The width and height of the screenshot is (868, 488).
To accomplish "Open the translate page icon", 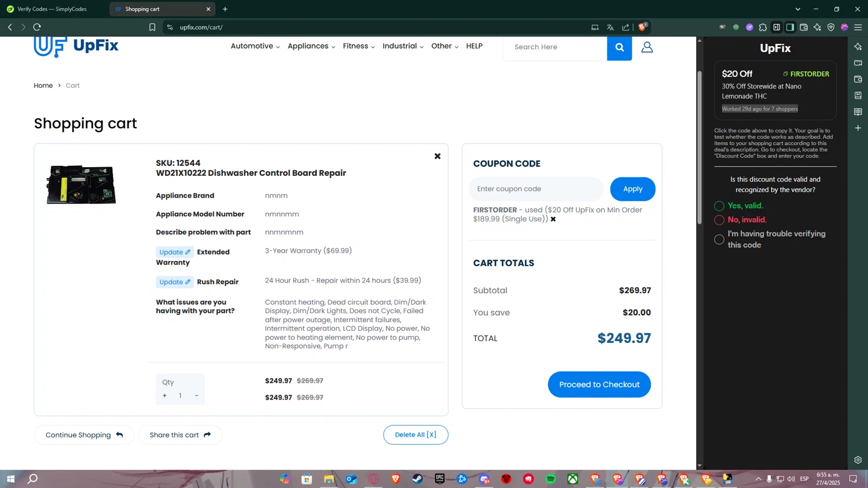I will (x=610, y=27).
